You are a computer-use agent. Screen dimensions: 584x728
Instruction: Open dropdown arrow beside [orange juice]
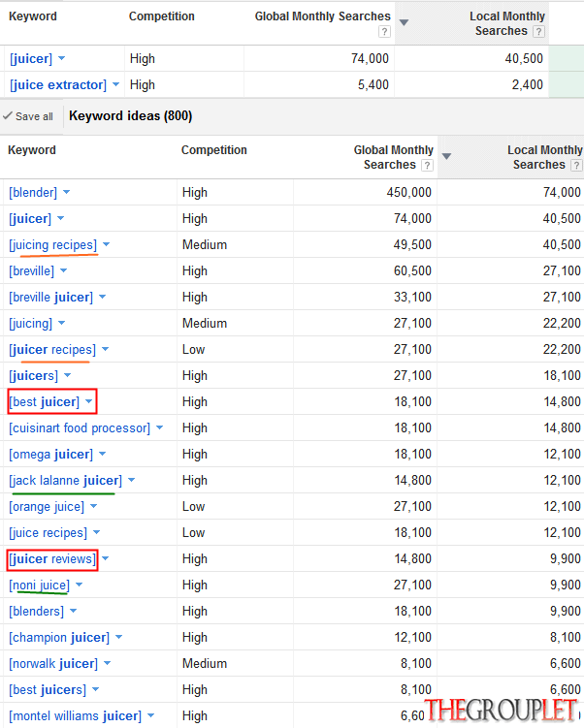93,506
